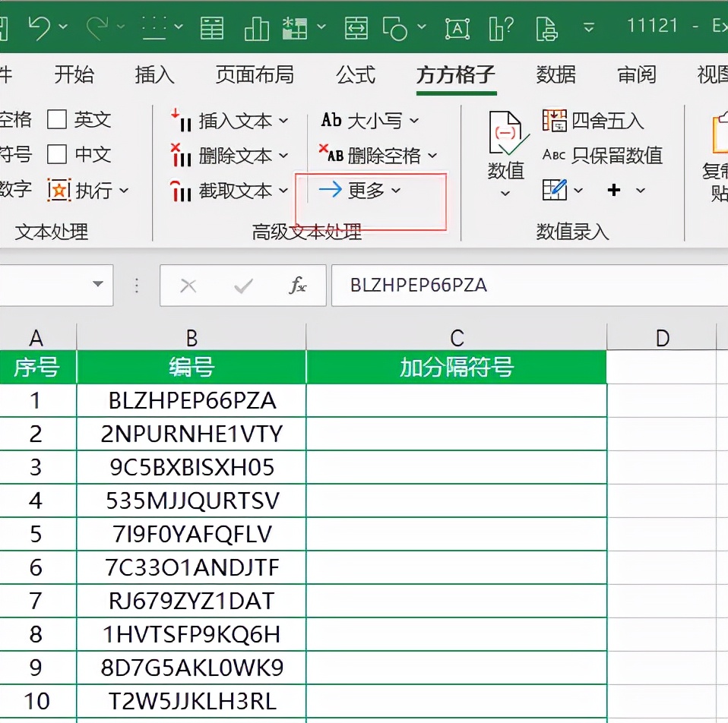The height and width of the screenshot is (723, 728).
Task: Click the 截取文本 extract text button
Action: point(220,190)
